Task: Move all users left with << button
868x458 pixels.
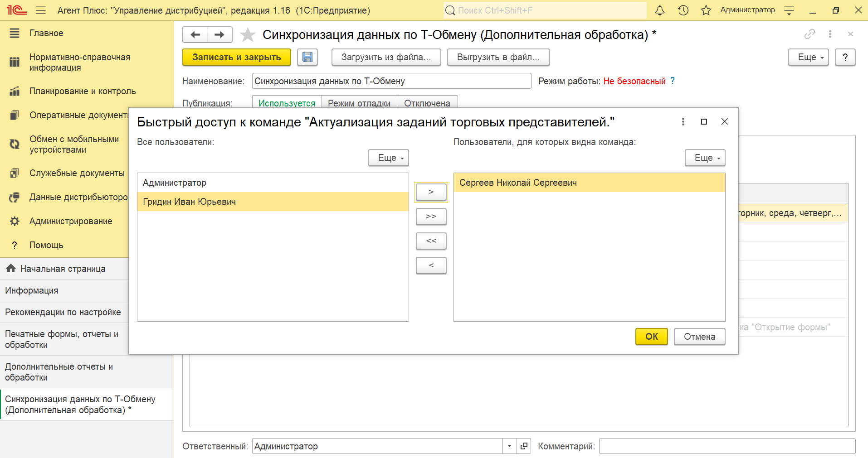Action: (431, 241)
